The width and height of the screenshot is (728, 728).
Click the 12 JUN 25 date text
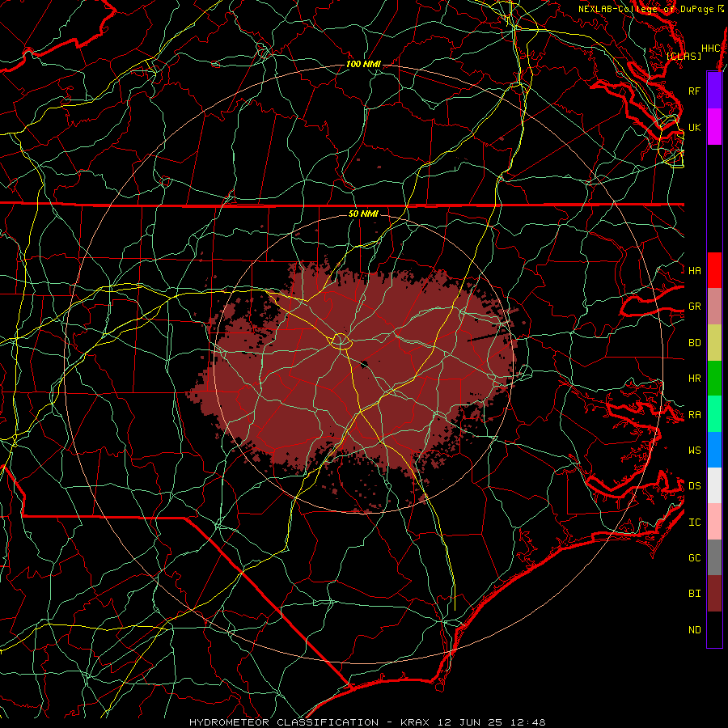click(472, 722)
